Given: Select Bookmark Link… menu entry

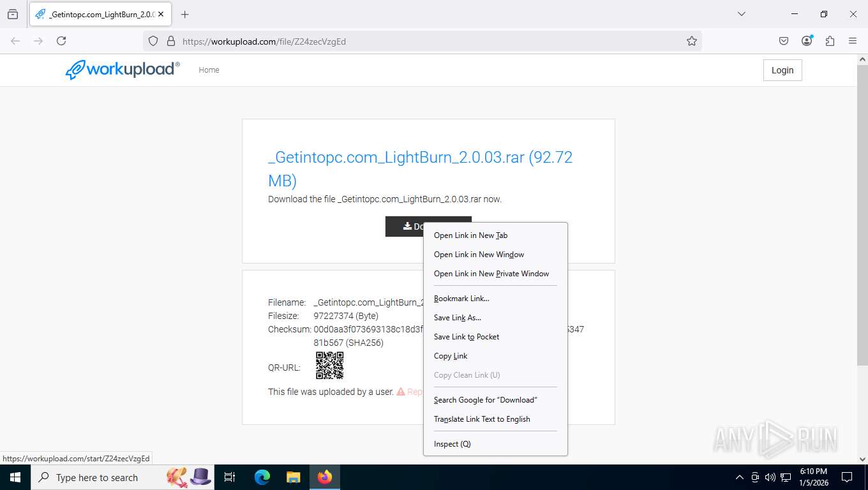Looking at the screenshot, I should coord(495,299).
